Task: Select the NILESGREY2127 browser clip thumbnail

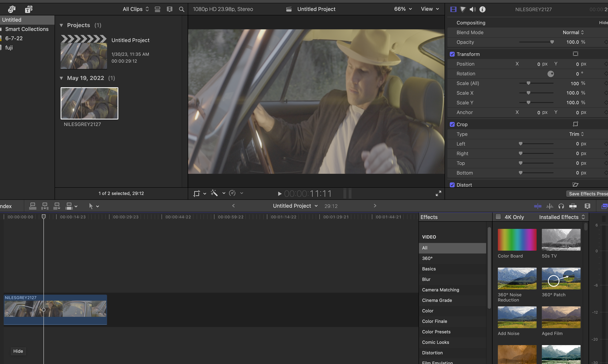Action: (89, 103)
